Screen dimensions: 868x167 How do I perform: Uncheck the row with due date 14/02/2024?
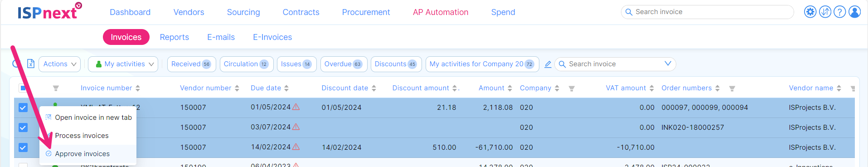(23, 147)
